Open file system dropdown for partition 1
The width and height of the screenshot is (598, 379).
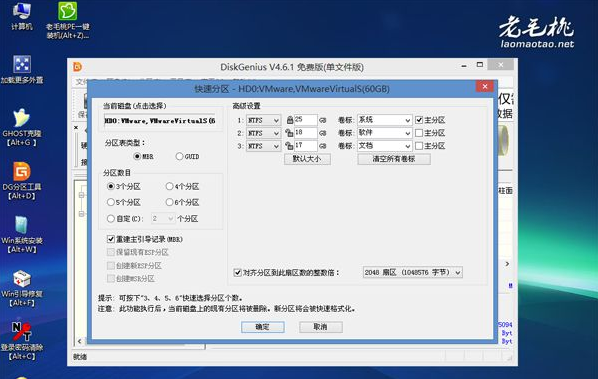[264, 120]
